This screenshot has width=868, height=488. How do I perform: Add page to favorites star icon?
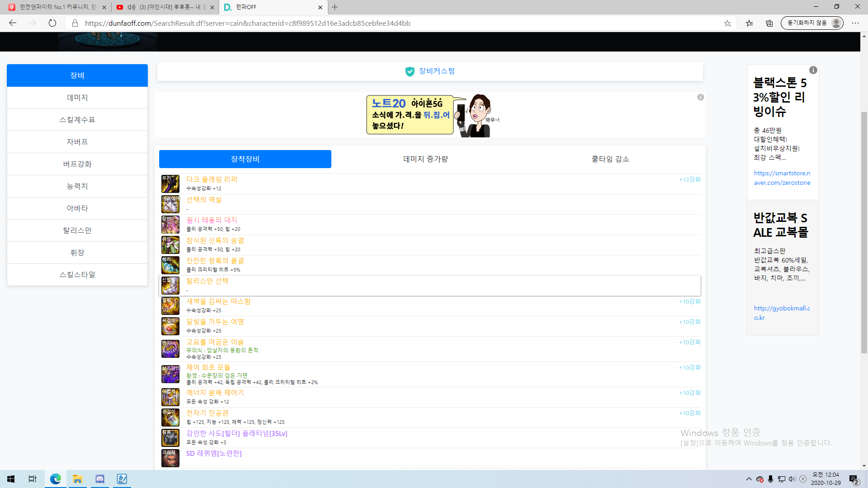[x=727, y=23]
